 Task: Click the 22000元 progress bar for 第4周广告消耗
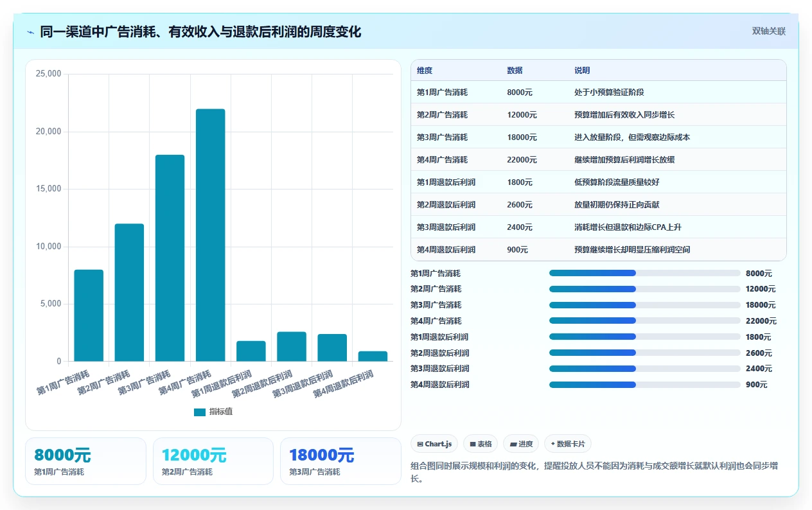(x=645, y=321)
